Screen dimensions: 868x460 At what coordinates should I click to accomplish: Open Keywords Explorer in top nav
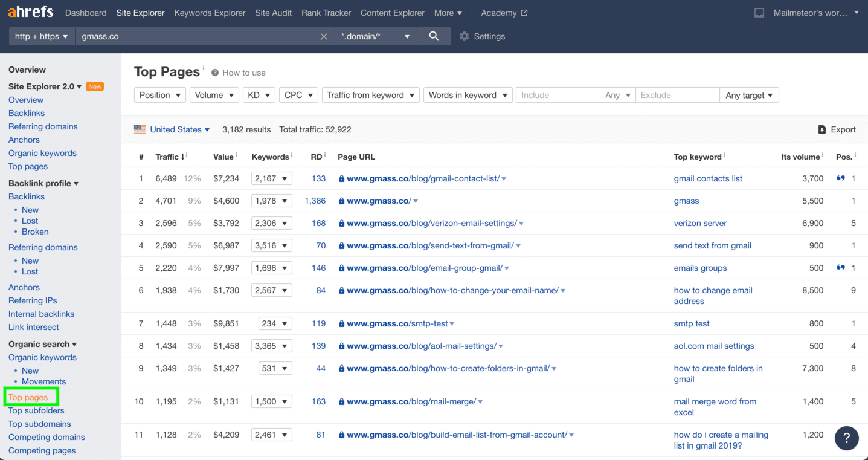[x=210, y=13]
